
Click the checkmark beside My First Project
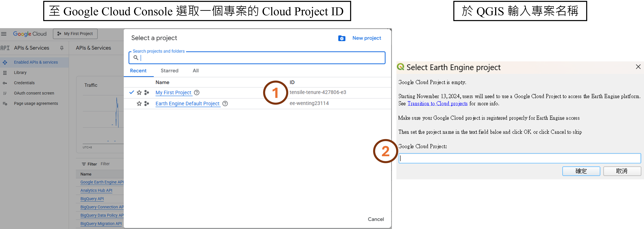pyautogui.click(x=132, y=92)
